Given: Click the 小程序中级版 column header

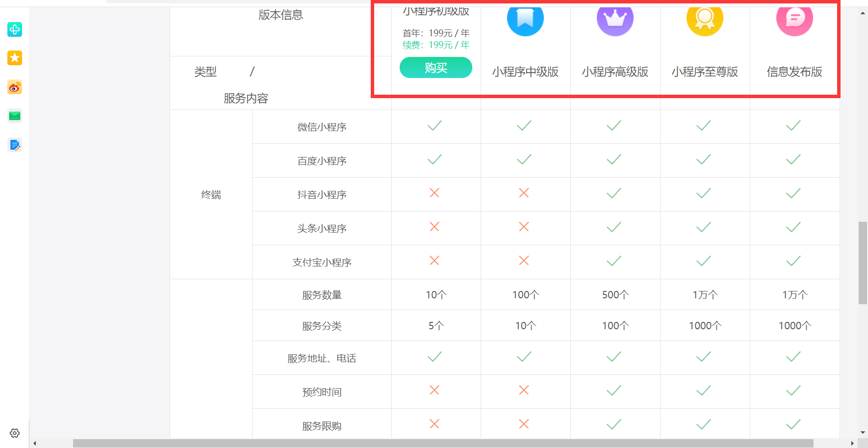Looking at the screenshot, I should click(525, 72).
